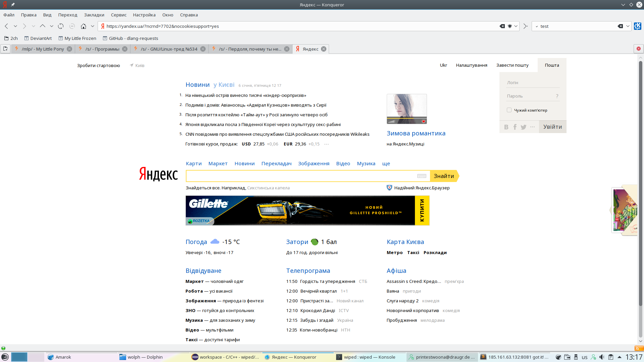Clear the URL address bar
The height and width of the screenshot is (362, 644).
point(502,26)
